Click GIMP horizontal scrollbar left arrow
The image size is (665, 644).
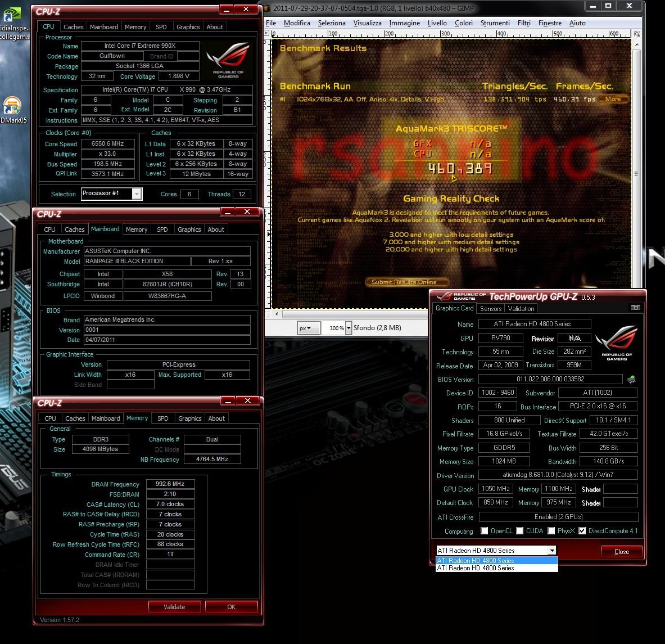[x=277, y=314]
